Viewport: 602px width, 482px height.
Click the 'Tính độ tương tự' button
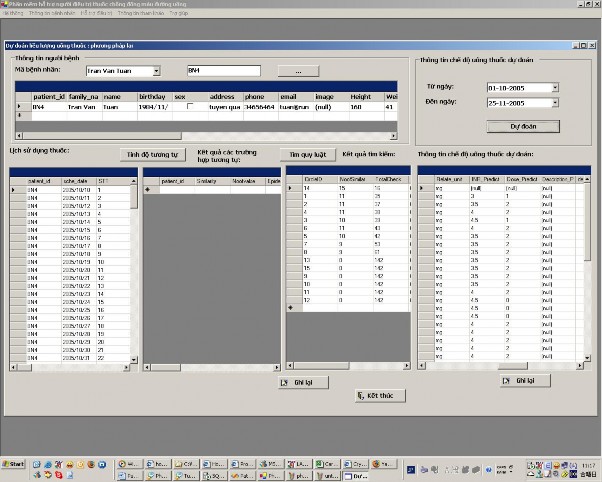click(x=152, y=155)
